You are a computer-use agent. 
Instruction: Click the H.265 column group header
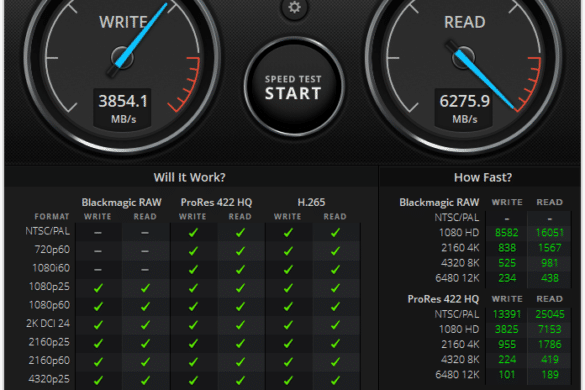point(311,203)
